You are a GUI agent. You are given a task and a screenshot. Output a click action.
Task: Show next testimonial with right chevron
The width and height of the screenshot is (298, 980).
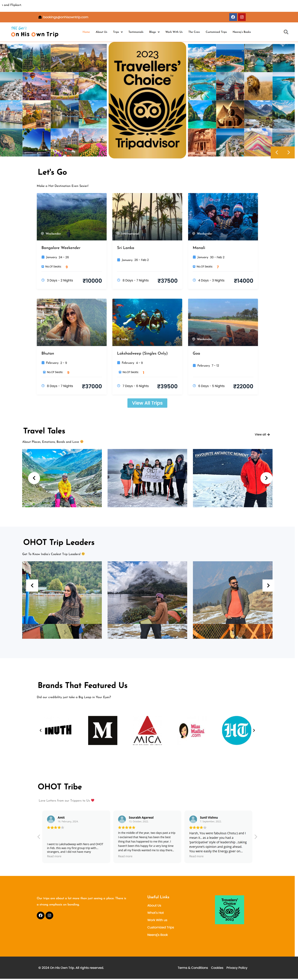(256, 837)
